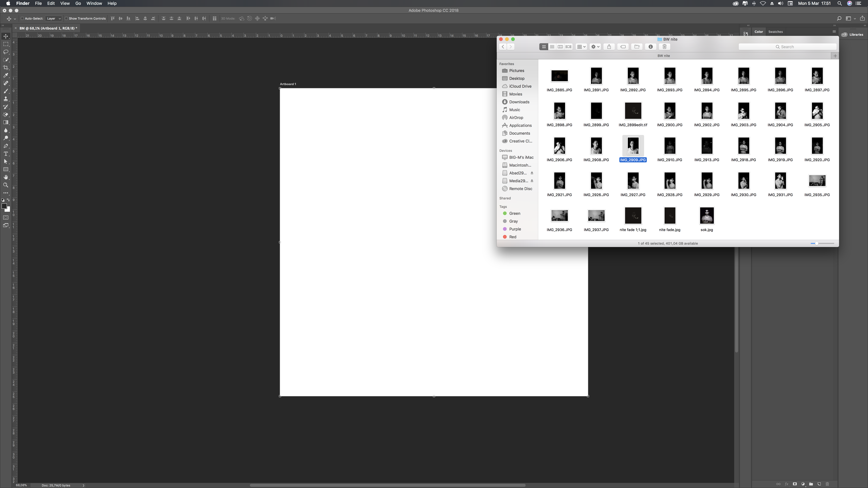Open the Window menu
The image size is (868, 488).
point(94,3)
